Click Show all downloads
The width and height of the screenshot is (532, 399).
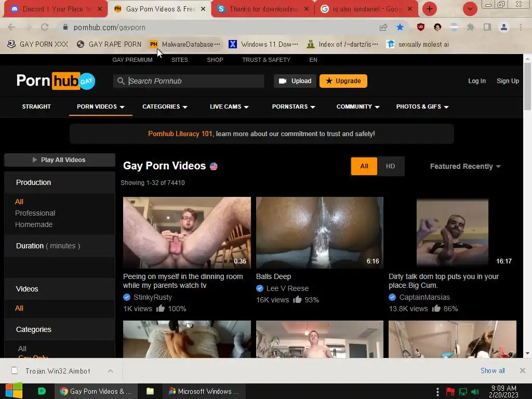pos(493,370)
